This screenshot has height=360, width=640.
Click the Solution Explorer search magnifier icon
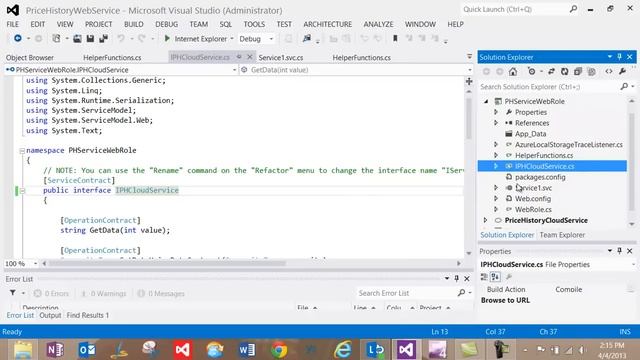click(x=624, y=87)
